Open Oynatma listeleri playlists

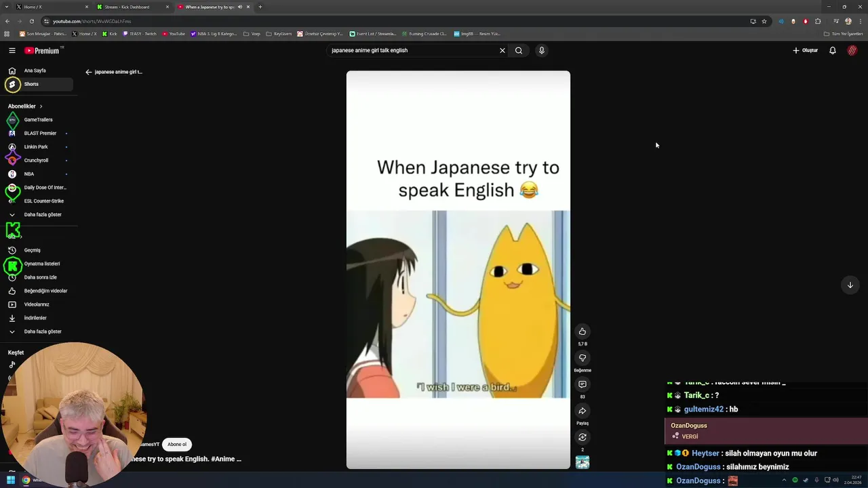point(38,264)
